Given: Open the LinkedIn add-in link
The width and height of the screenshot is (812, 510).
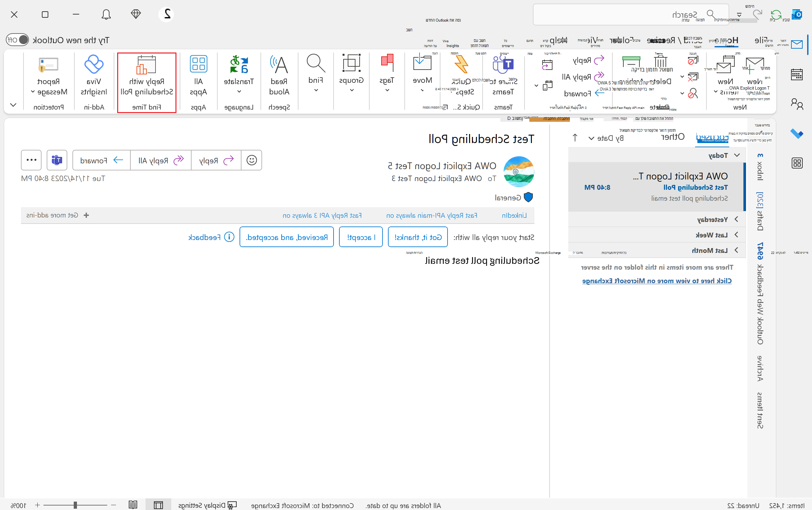Looking at the screenshot, I should 515,216.
